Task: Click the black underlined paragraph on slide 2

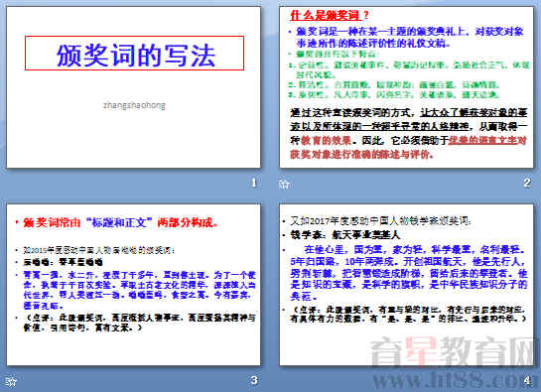Action: (x=409, y=133)
